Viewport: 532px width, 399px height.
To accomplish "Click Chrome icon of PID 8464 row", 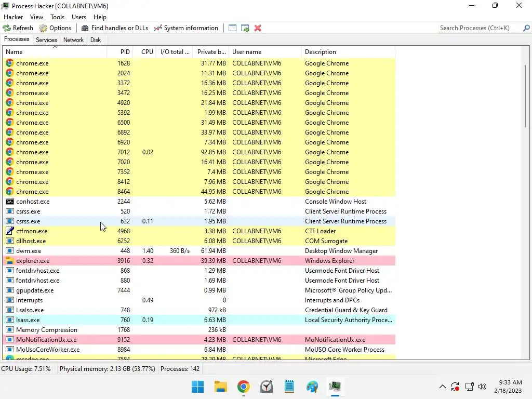I will click(10, 191).
